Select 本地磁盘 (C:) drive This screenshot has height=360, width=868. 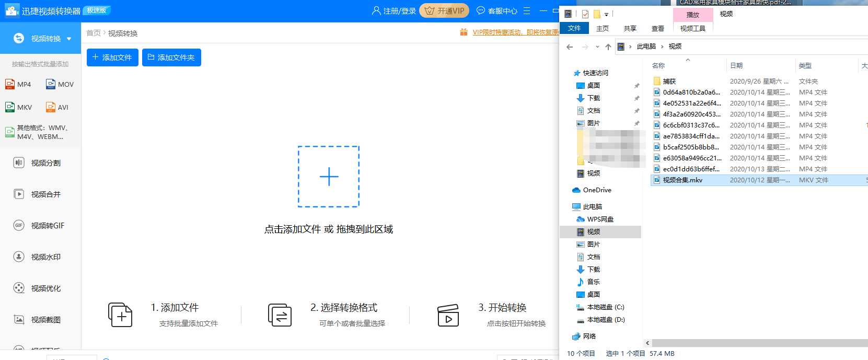pos(605,307)
